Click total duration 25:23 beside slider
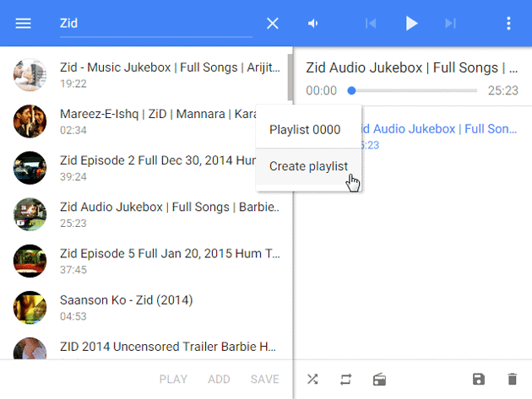The width and height of the screenshot is (532, 399). click(x=502, y=90)
